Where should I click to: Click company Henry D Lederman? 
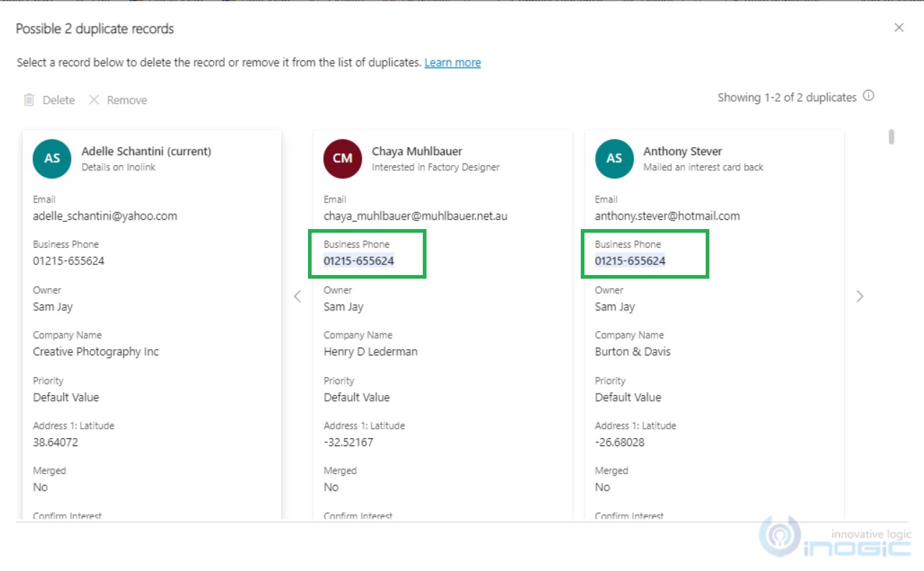point(370,351)
